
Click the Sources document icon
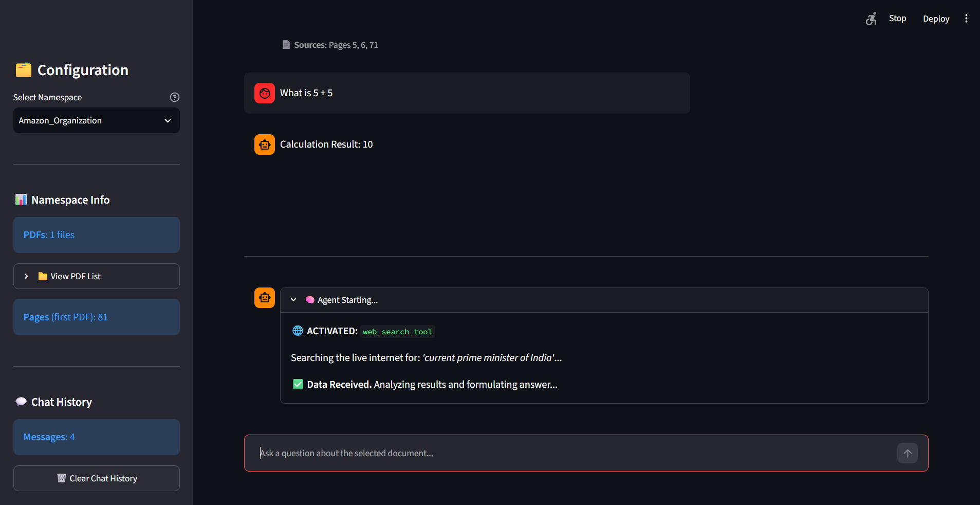click(286, 45)
